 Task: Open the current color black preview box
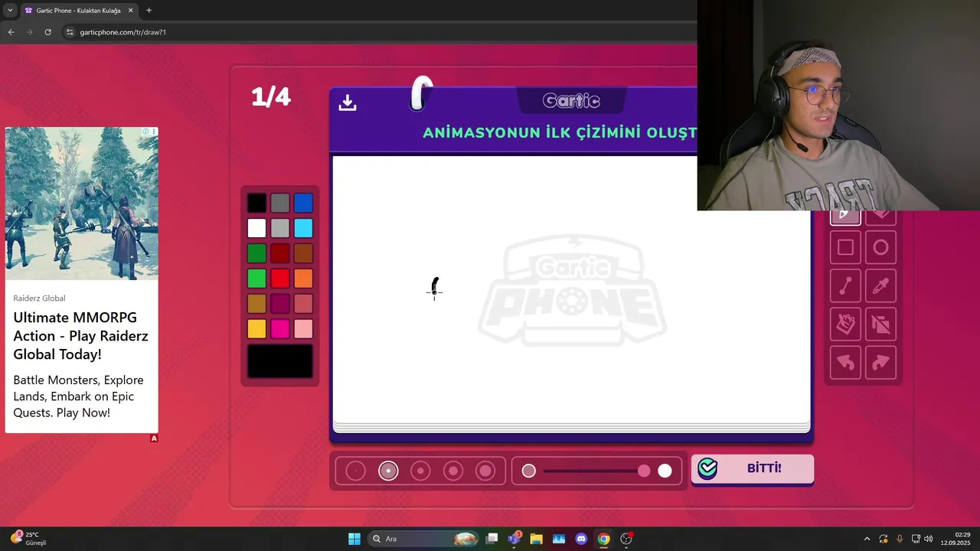click(280, 361)
